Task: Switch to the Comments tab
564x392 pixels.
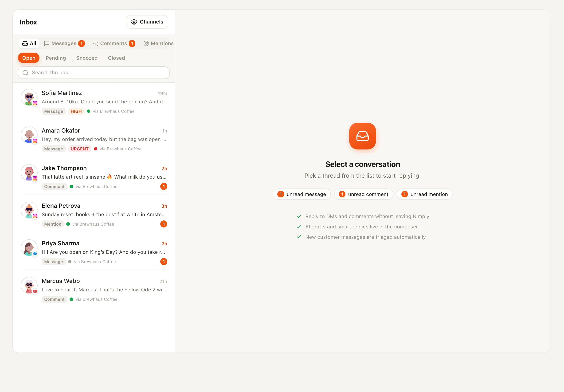Action: pos(114,43)
